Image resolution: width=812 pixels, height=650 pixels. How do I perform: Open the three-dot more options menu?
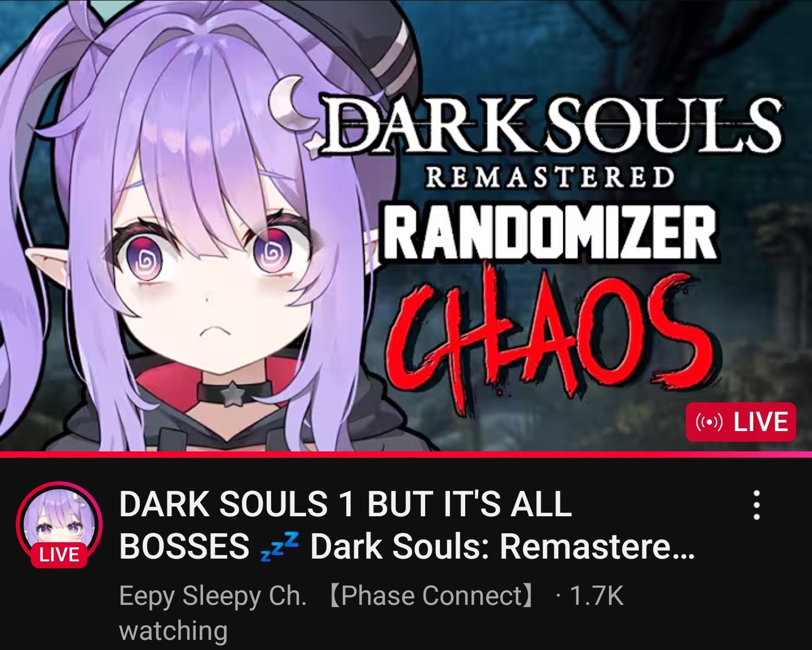[x=757, y=505]
